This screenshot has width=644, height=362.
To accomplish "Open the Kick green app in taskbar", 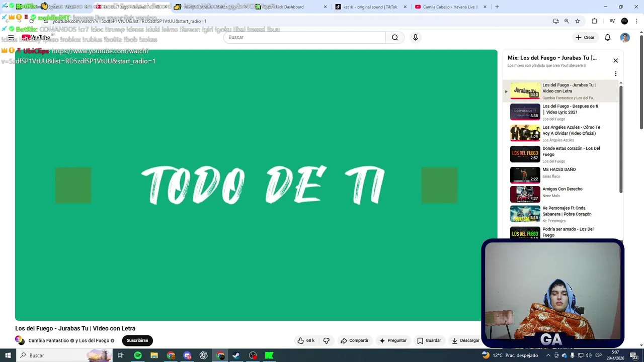I will point(269,355).
